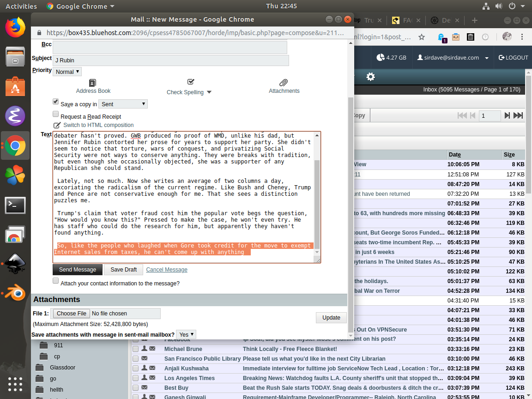Click into the Subject field containing J Rubin

(x=171, y=60)
